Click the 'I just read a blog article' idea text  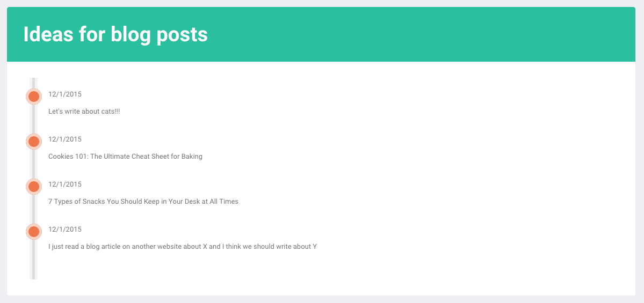183,247
